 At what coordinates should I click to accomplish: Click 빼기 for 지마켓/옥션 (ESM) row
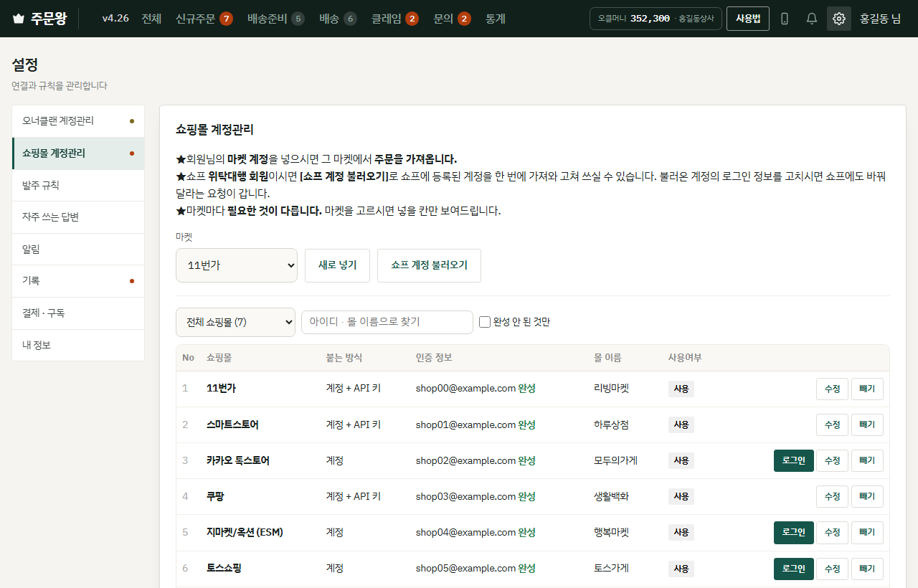point(867,532)
